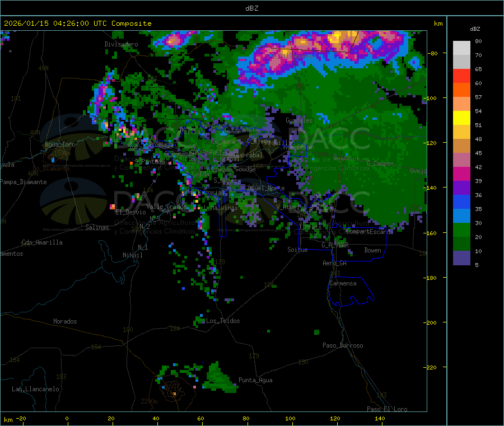Click the 'Nihuil' label
The width and height of the screenshot is (504, 426).
tap(132, 255)
